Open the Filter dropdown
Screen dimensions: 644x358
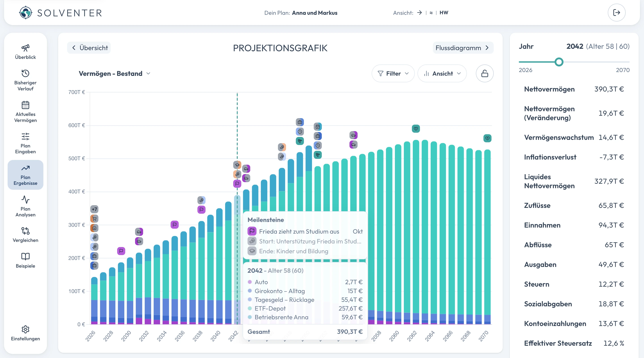(x=393, y=73)
